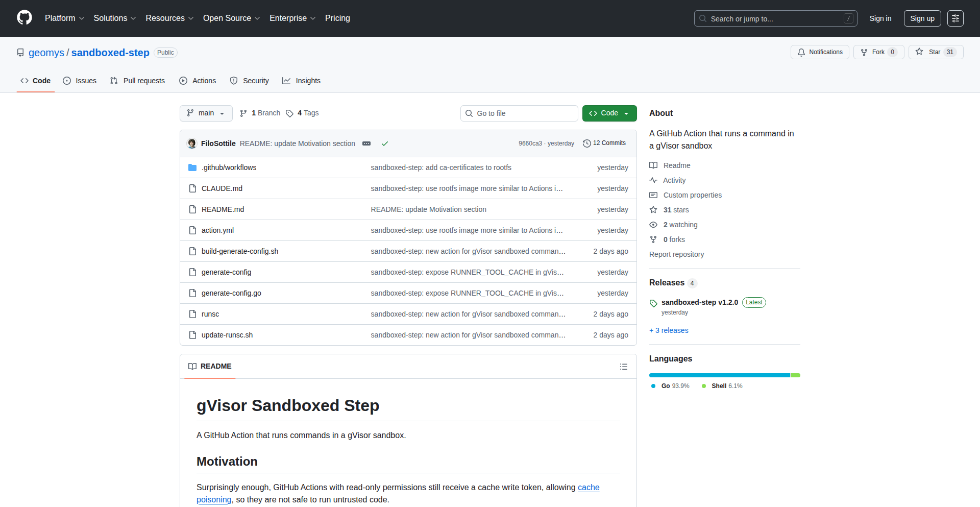This screenshot has height=507, width=980.
Task: Open Readme via the book icon in About
Action: coord(653,165)
